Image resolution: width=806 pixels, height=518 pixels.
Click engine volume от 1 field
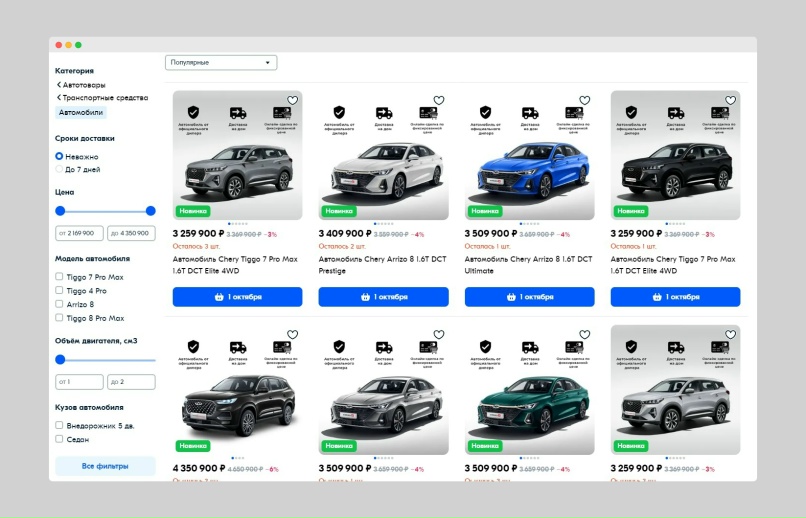click(79, 382)
